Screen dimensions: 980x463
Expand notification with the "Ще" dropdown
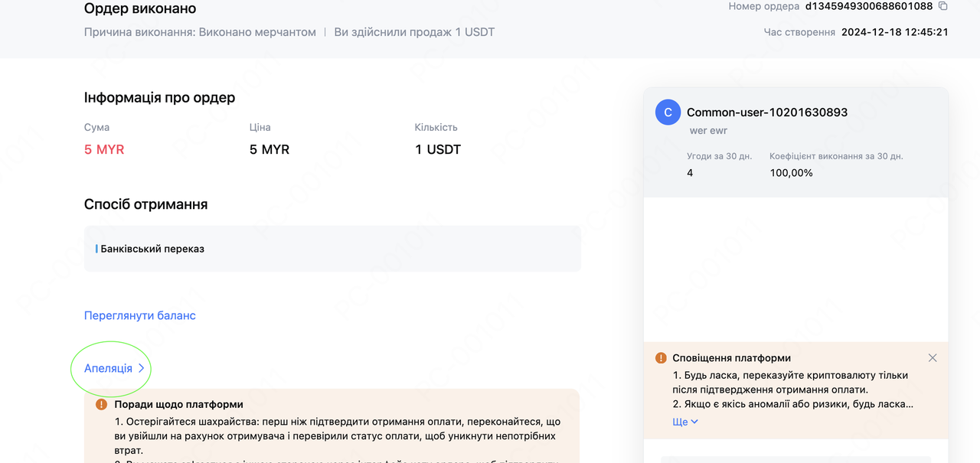pyautogui.click(x=685, y=422)
